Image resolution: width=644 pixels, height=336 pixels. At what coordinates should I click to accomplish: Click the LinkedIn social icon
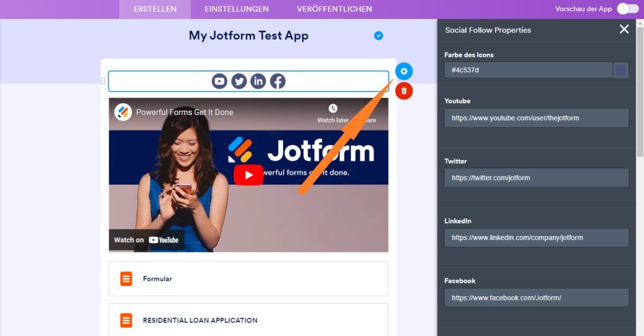tap(258, 81)
